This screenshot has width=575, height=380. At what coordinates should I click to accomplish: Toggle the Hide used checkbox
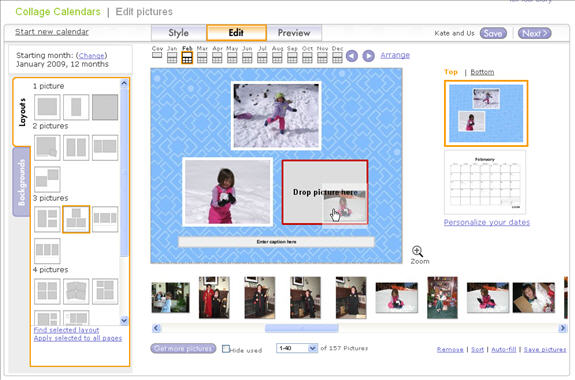coord(226,348)
